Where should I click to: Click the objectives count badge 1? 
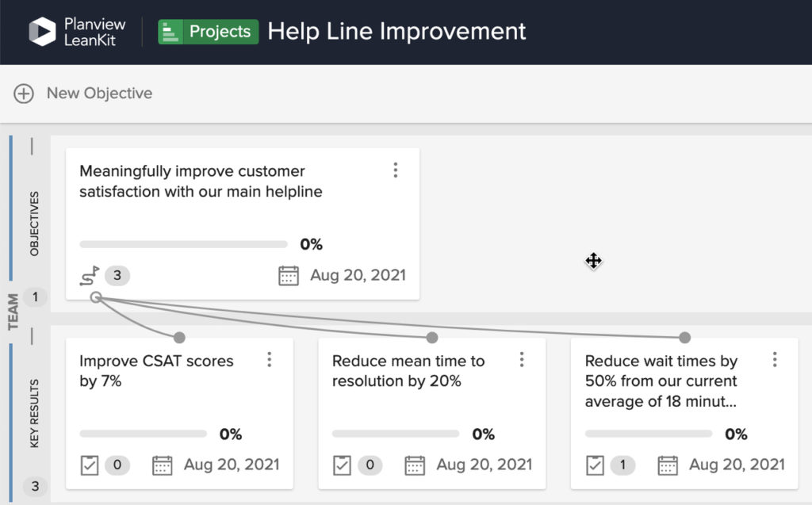(35, 296)
